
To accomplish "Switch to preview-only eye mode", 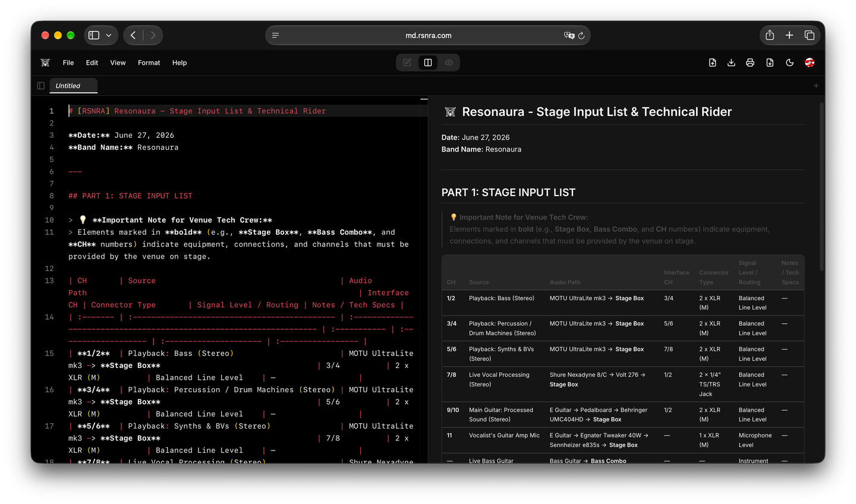I will (x=449, y=62).
